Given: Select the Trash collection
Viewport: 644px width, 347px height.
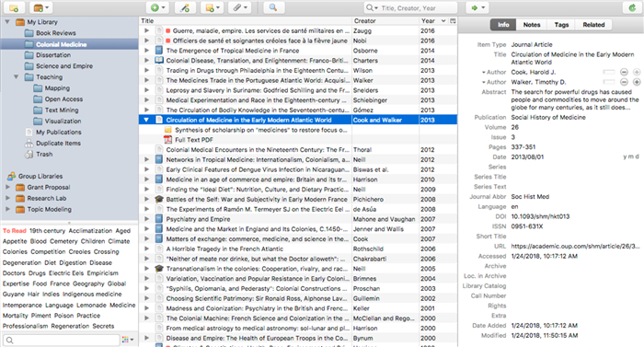Looking at the screenshot, I should [x=44, y=155].
